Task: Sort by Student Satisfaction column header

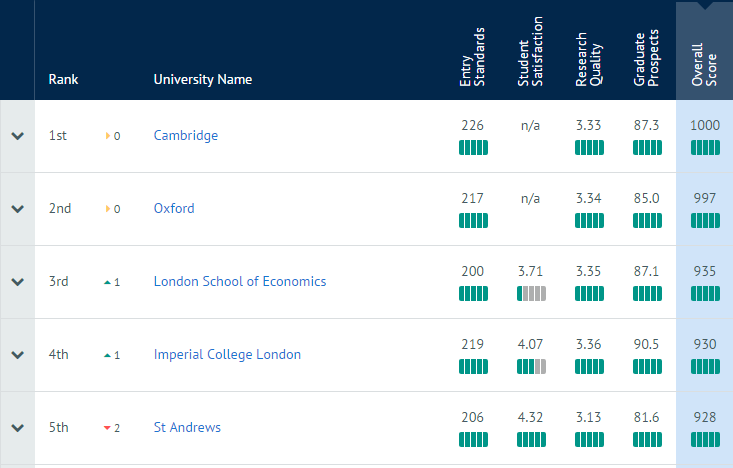Action: 530,51
